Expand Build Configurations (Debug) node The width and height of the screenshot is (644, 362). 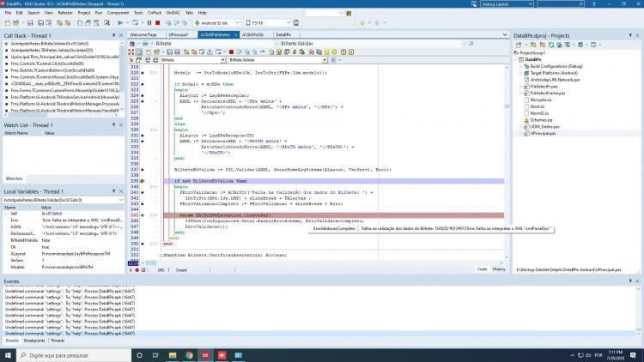[521, 67]
